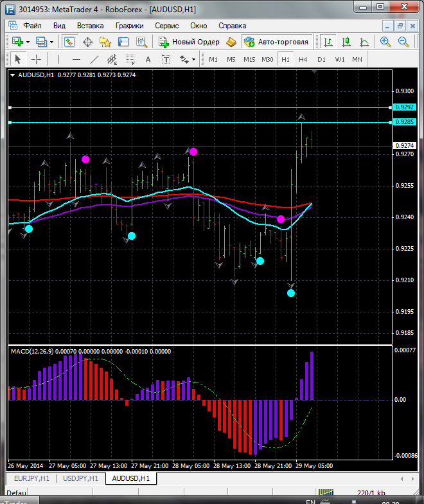Image resolution: width=424 pixels, height=504 pixels.
Task: Click the magenta dot signal near 0.9240
Action: click(x=281, y=219)
